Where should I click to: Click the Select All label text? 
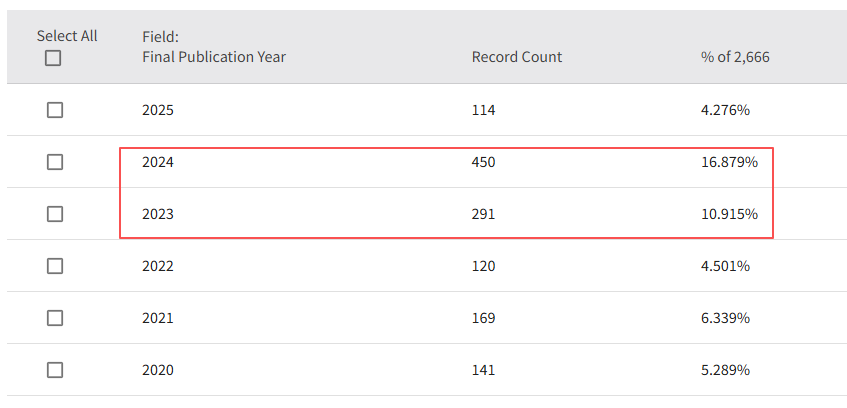point(67,36)
